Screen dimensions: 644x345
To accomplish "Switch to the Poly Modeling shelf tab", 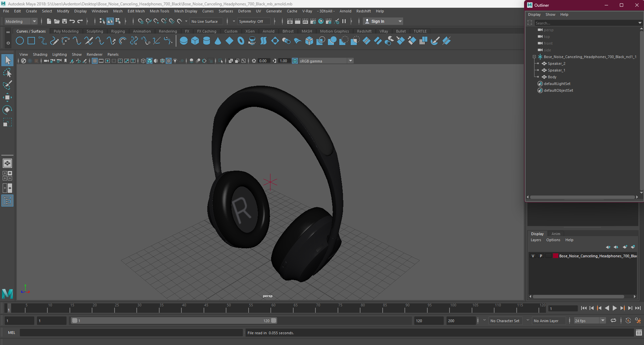I will coord(66,31).
